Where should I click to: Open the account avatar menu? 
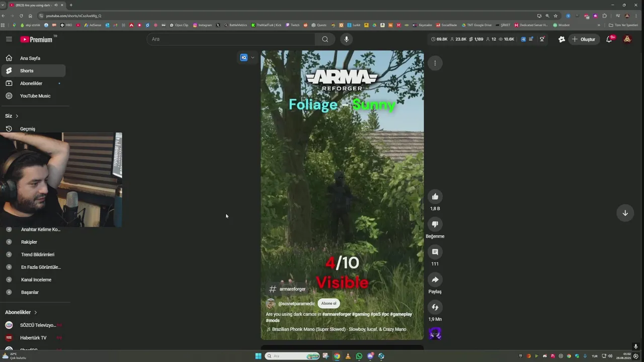click(627, 39)
